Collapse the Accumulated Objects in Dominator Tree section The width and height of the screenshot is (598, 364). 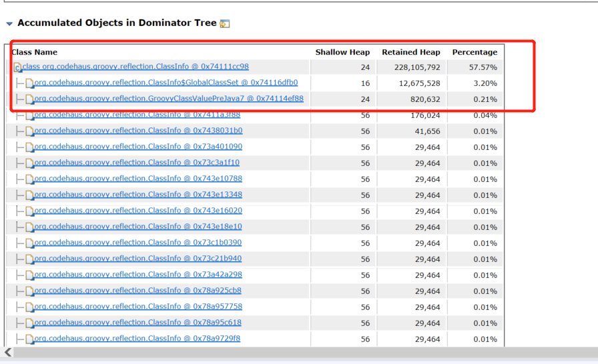coord(9,23)
